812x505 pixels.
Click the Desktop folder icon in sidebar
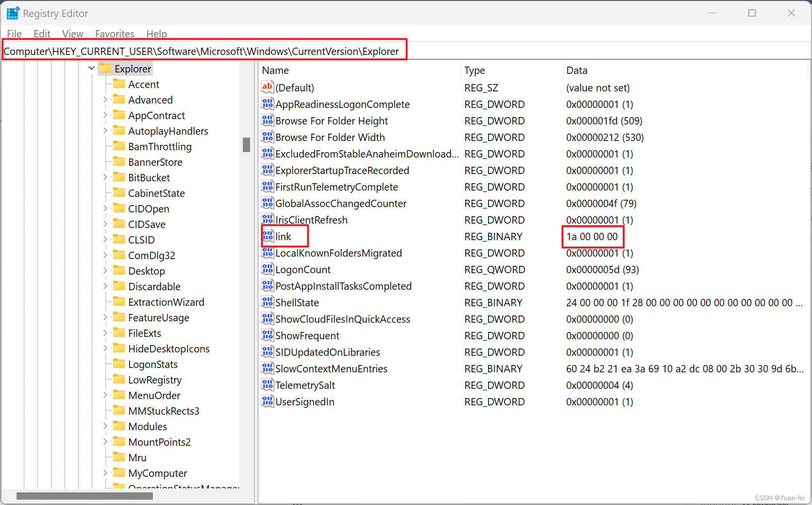click(119, 271)
